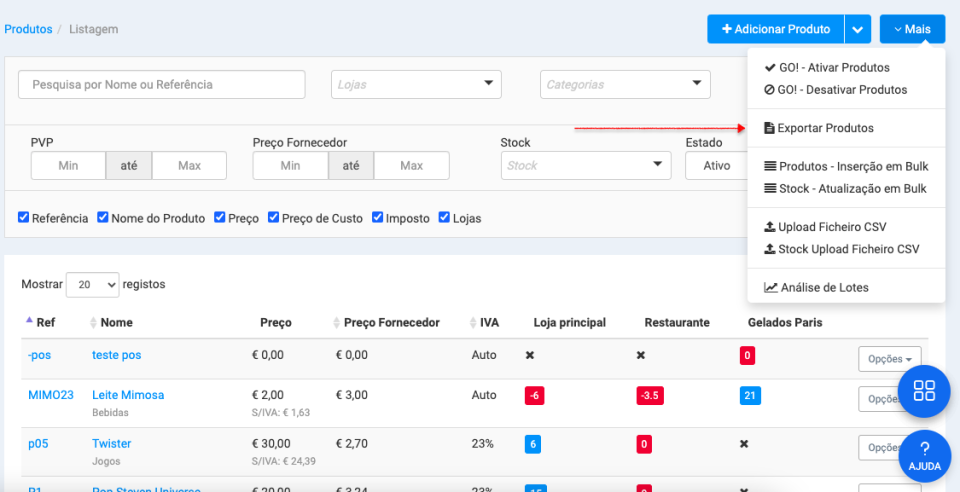Change the Mostrar registos count dropdown

[x=92, y=284]
